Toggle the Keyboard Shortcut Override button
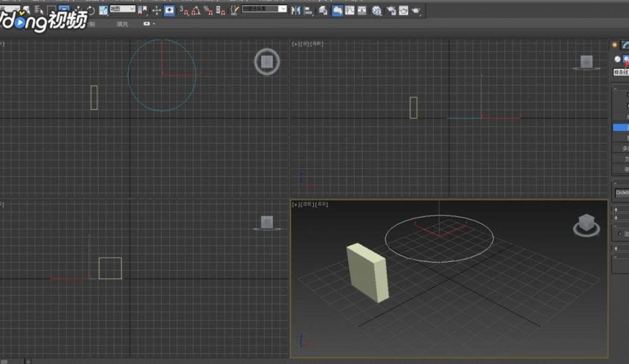Screen dimensions: 629x364 [169, 11]
